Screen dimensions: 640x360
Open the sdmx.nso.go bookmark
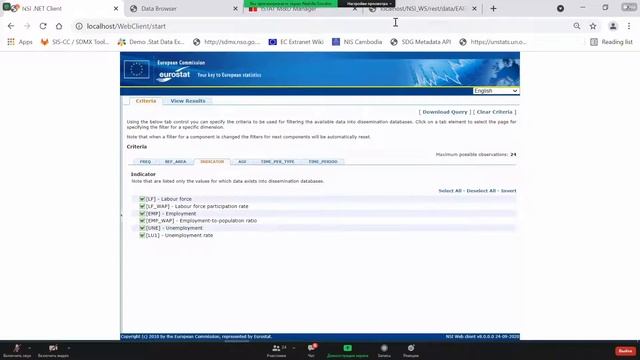tap(226, 42)
